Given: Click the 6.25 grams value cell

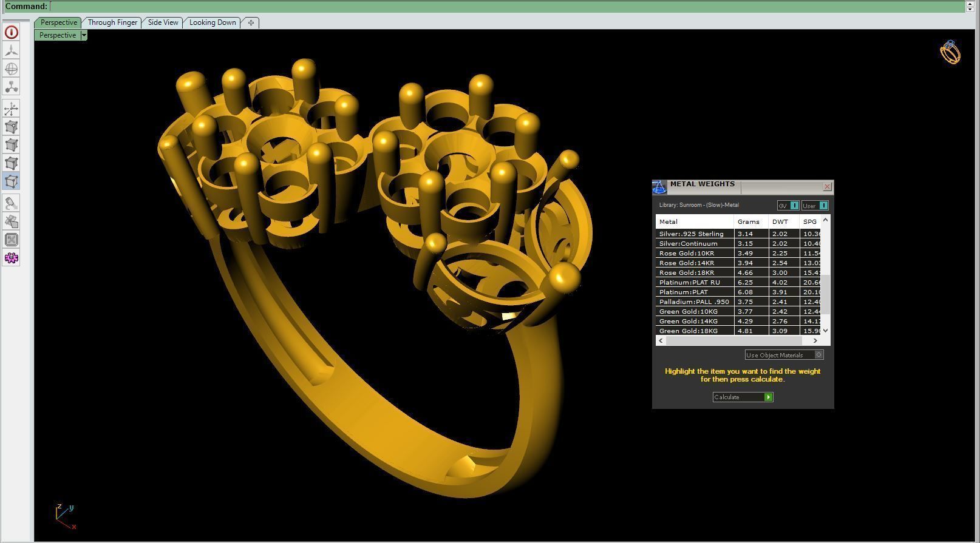Looking at the screenshot, I should click(751, 282).
